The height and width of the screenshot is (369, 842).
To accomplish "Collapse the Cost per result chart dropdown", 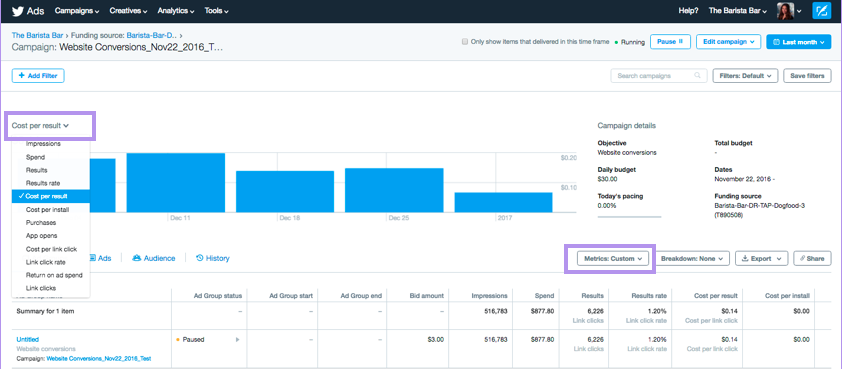I will coord(41,126).
